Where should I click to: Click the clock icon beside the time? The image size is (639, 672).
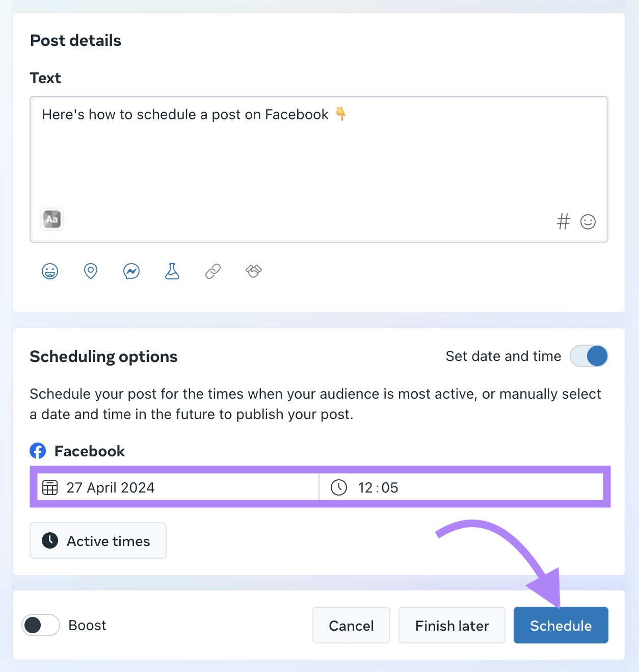(x=338, y=487)
